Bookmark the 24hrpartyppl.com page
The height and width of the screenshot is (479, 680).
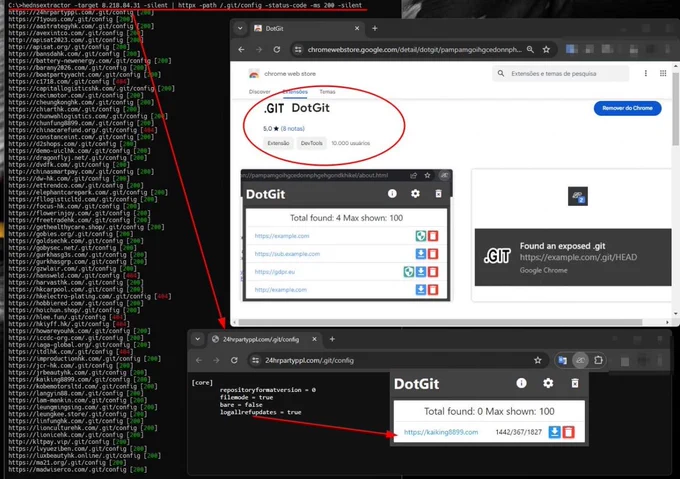[538, 360]
